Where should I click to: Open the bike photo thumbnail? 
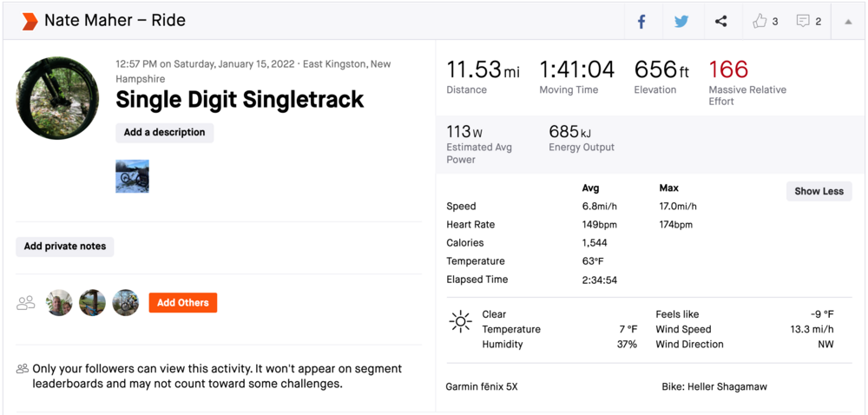[x=132, y=175]
